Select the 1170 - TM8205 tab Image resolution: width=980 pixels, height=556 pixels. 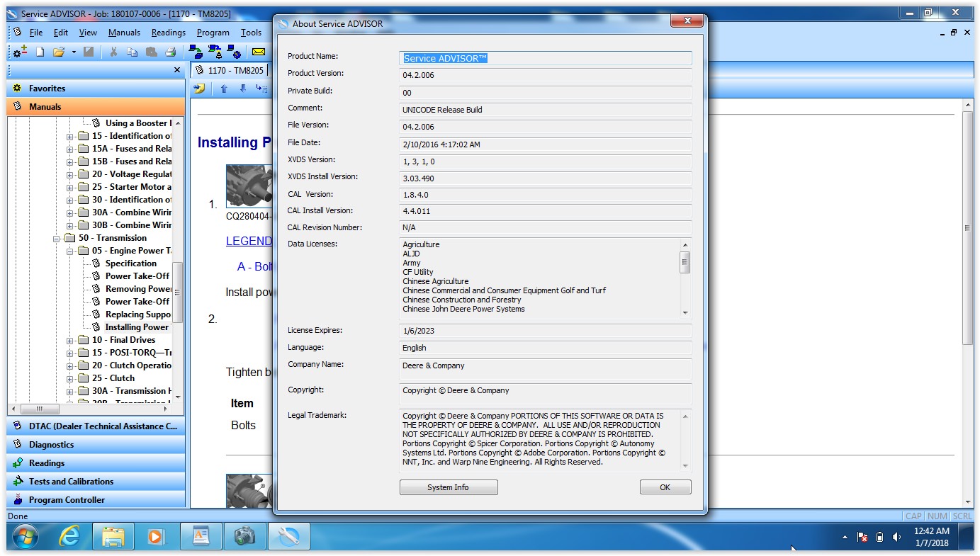click(230, 70)
